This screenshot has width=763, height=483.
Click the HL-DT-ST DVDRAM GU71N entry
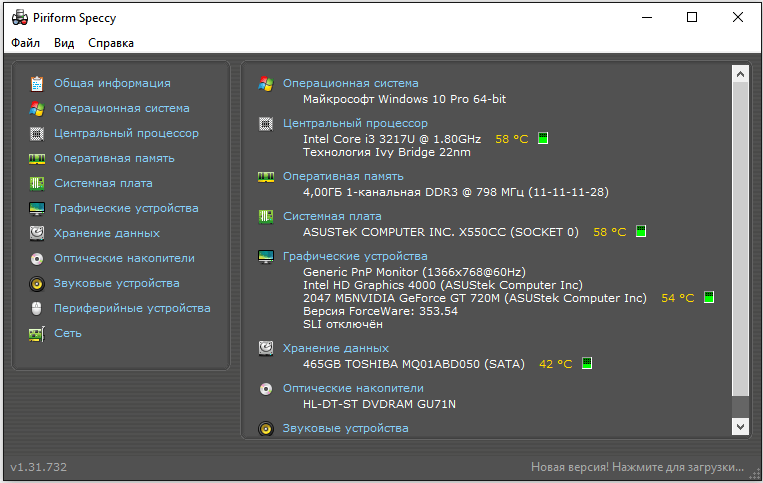(x=379, y=404)
